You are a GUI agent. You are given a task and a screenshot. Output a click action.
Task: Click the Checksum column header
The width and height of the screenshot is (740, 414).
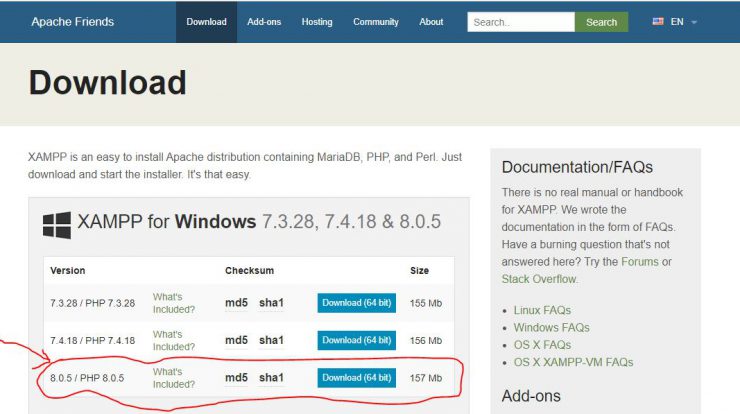tap(249, 270)
